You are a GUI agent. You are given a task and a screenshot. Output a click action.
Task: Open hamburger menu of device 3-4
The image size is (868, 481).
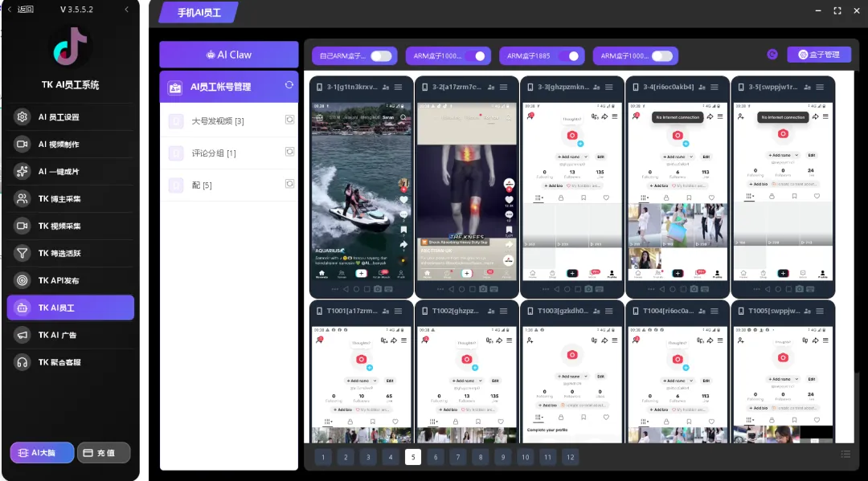pos(714,87)
